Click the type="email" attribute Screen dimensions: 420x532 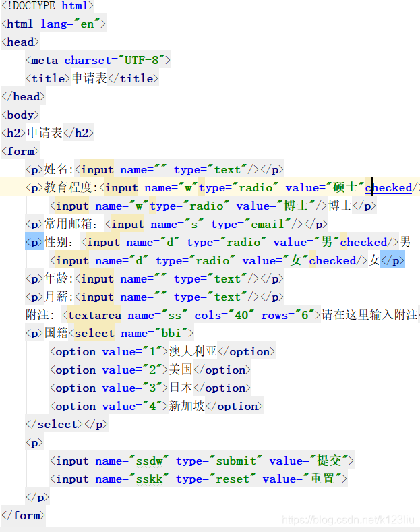pos(251,224)
